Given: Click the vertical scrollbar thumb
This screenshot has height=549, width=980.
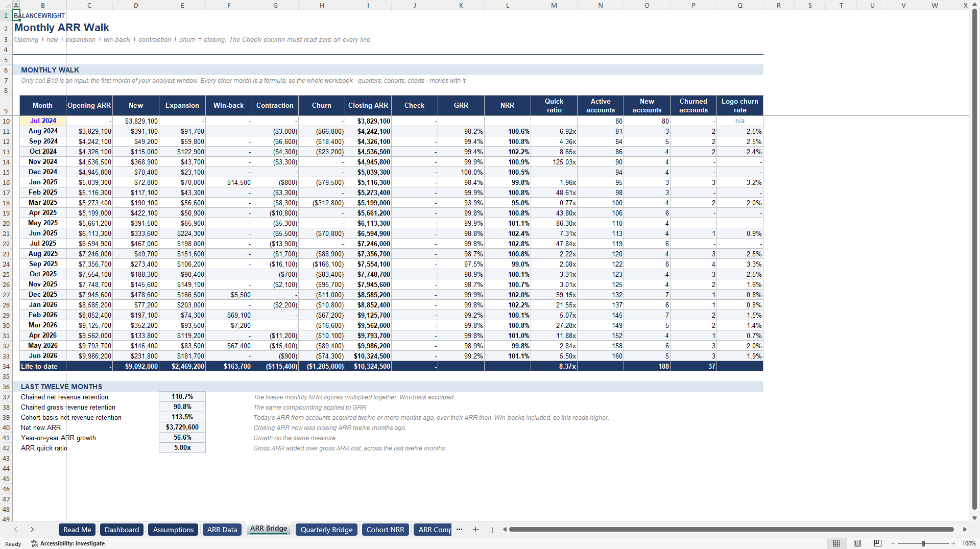Looking at the screenshot, I should (x=974, y=259).
